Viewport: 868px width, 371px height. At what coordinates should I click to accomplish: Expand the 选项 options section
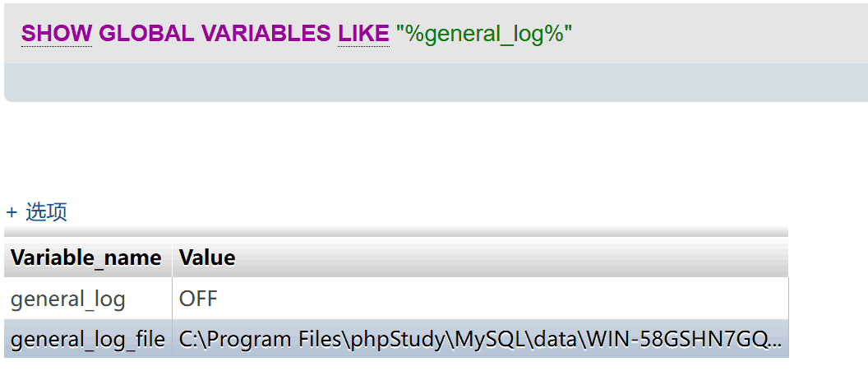[46, 212]
